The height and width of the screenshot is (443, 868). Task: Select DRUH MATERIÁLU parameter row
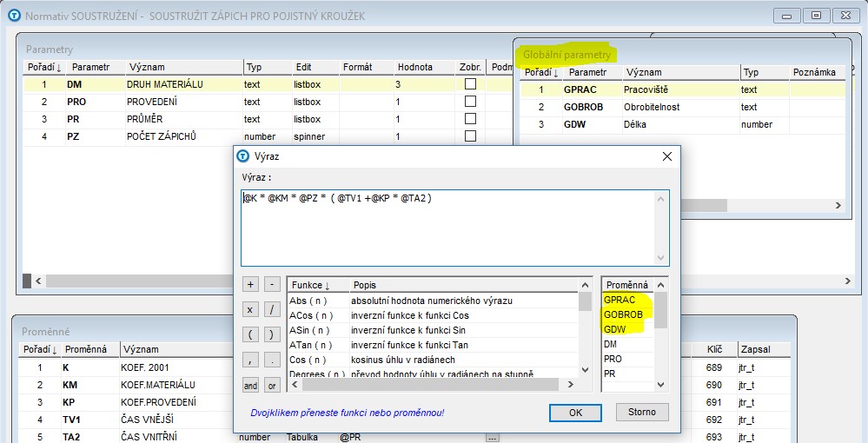point(268,84)
